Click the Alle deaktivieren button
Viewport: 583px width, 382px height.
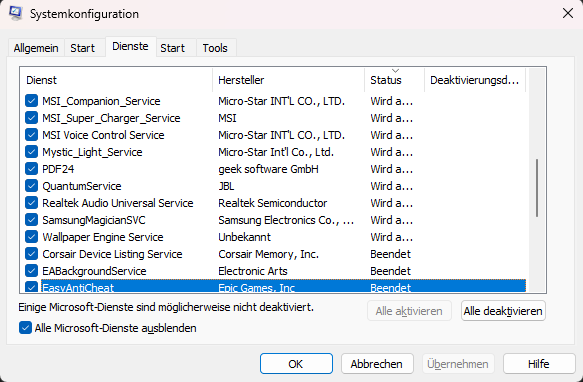tap(503, 311)
